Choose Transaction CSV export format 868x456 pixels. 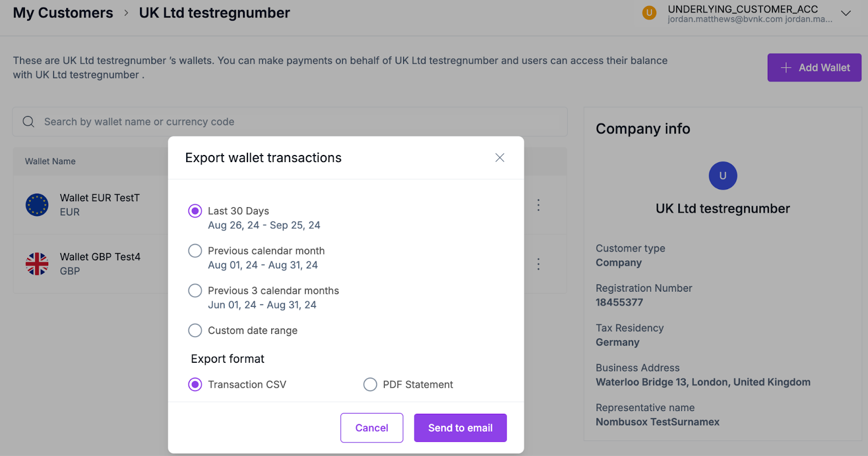point(195,384)
